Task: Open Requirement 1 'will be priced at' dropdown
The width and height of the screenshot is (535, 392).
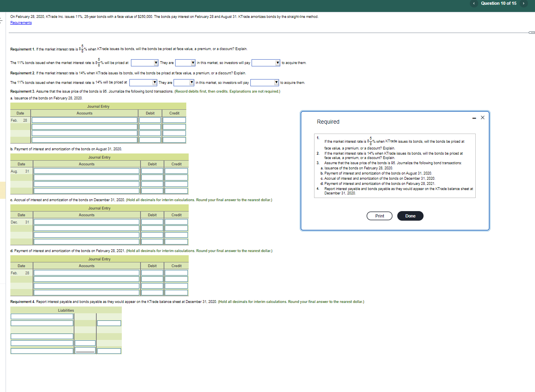Action: click(x=145, y=63)
